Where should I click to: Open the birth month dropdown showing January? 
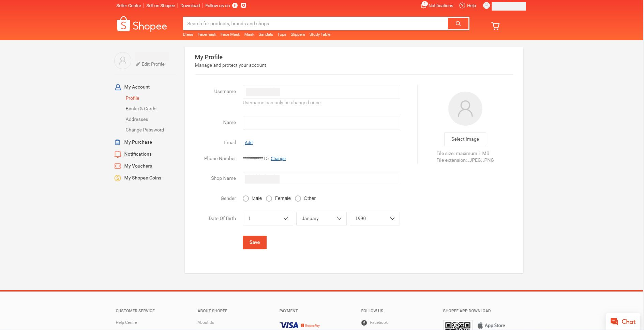click(x=321, y=219)
